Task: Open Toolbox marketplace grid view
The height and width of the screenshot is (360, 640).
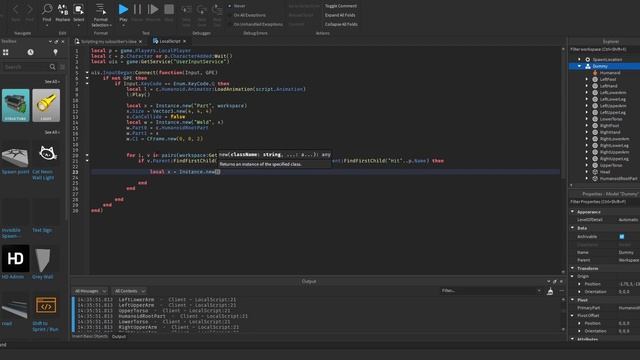Action: coord(6,52)
